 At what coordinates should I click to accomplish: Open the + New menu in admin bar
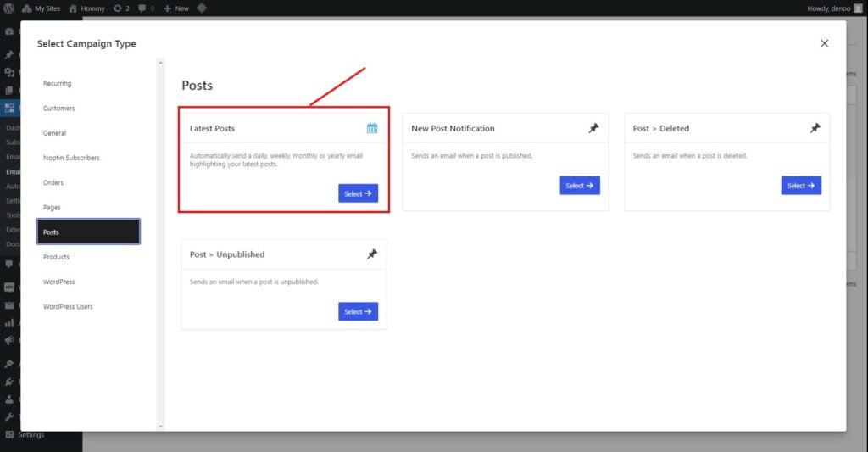[176, 8]
